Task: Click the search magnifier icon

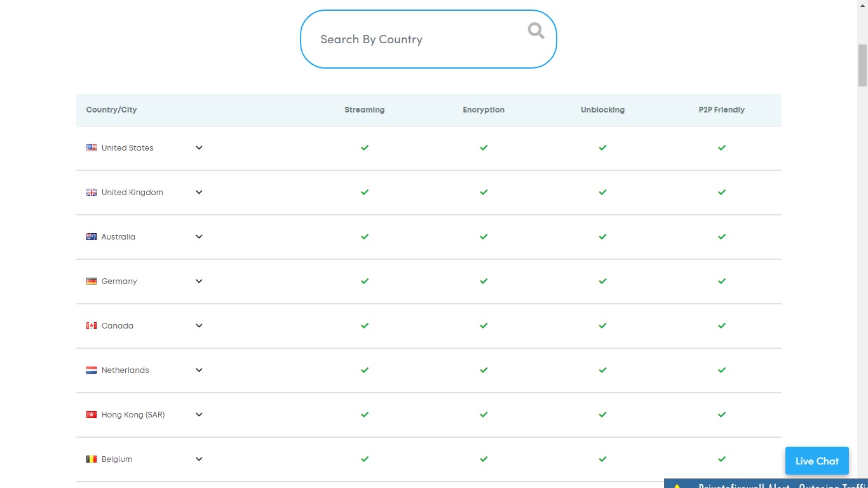Action: [536, 30]
